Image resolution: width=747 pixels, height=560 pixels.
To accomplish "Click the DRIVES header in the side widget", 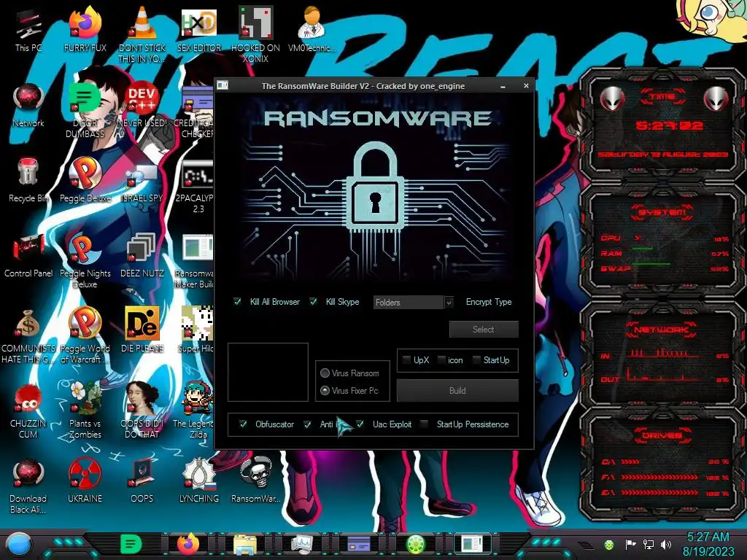I will click(662, 435).
